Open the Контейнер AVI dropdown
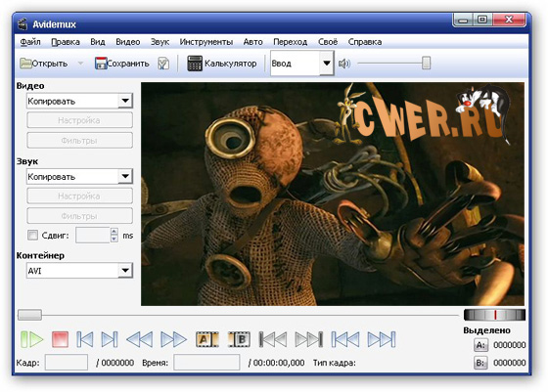The height and width of the screenshot is (392, 548). (x=125, y=271)
